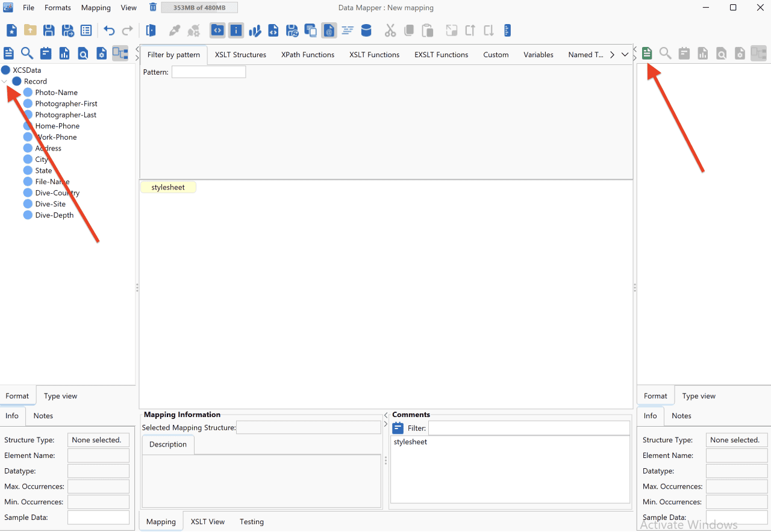Switch to the XSLT Structures tab
The height and width of the screenshot is (532, 771).
(x=240, y=55)
